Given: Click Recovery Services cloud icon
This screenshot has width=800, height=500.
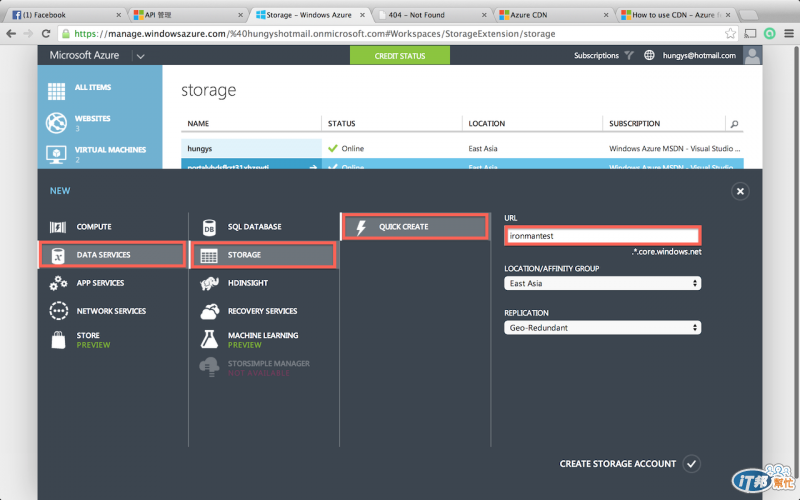Looking at the screenshot, I should (209, 311).
